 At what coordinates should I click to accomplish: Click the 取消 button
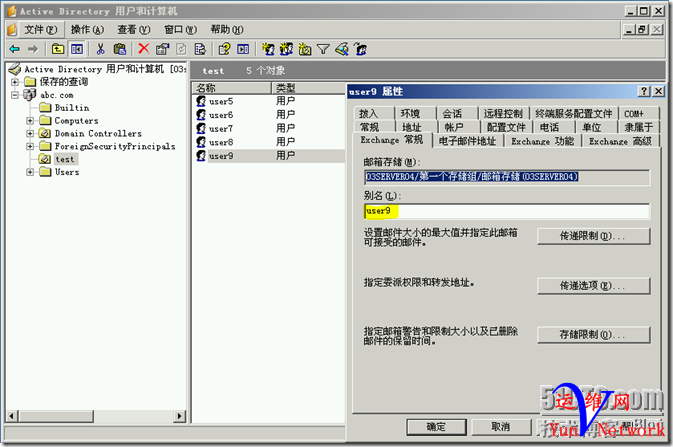click(501, 426)
